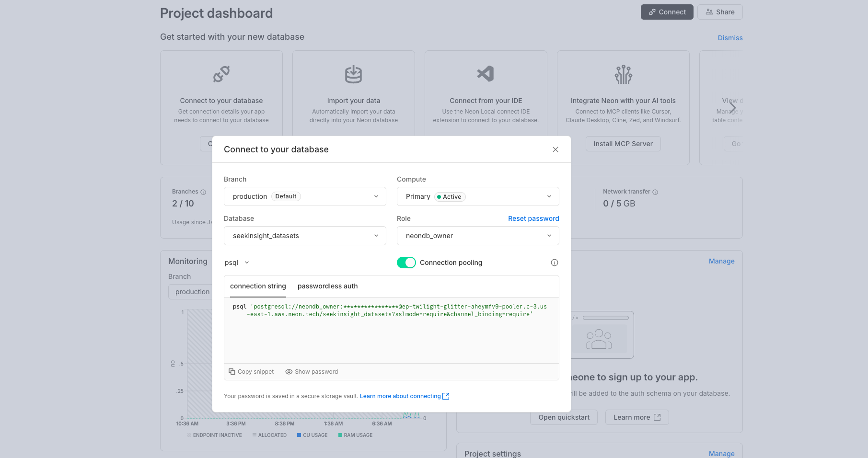Close the Connect to your database dialog
The height and width of the screenshot is (458, 868).
click(x=556, y=149)
